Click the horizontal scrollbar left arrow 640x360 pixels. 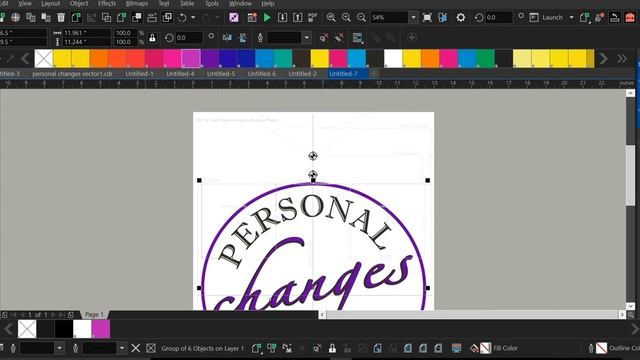click(322, 315)
